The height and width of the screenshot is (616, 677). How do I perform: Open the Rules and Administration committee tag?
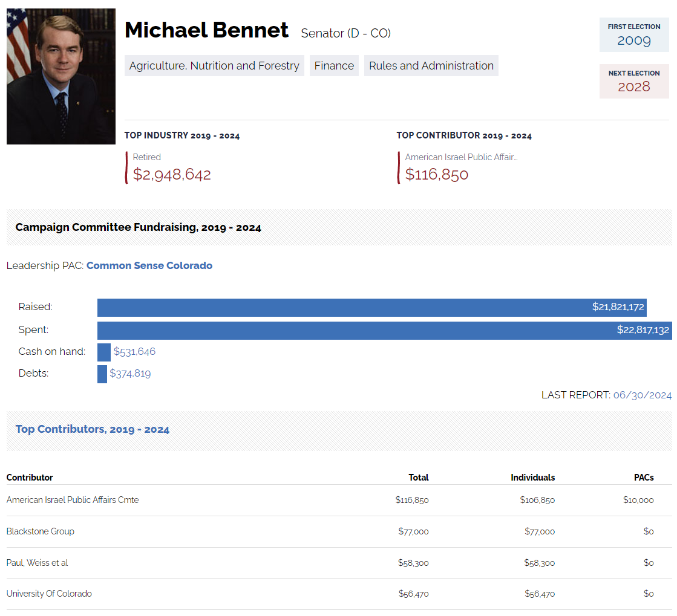(x=431, y=66)
